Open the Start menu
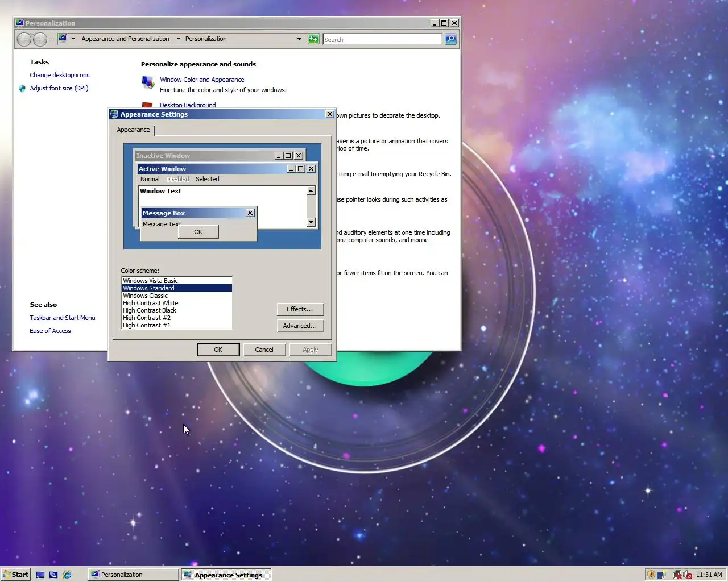This screenshot has height=582, width=728. click(16, 575)
